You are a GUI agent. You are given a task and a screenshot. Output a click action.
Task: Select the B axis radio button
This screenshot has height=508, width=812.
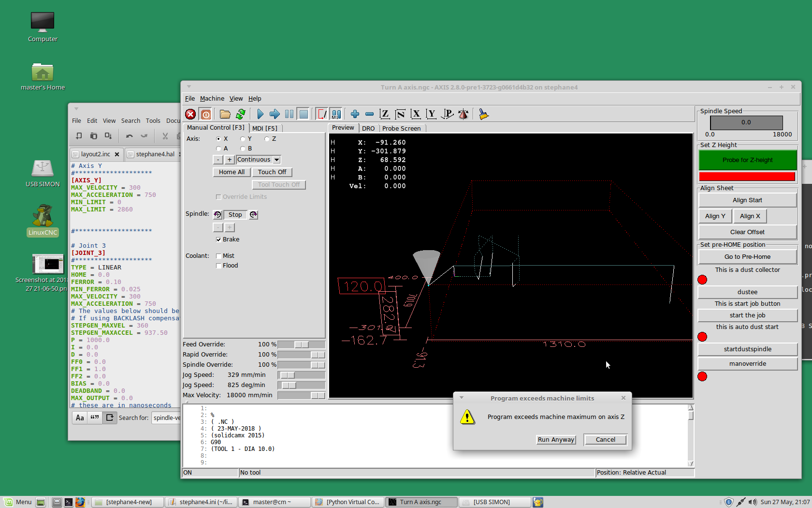click(x=243, y=149)
